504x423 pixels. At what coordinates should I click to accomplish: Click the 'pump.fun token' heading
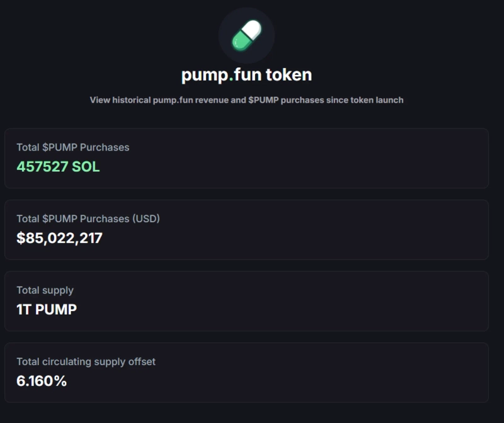point(246,75)
